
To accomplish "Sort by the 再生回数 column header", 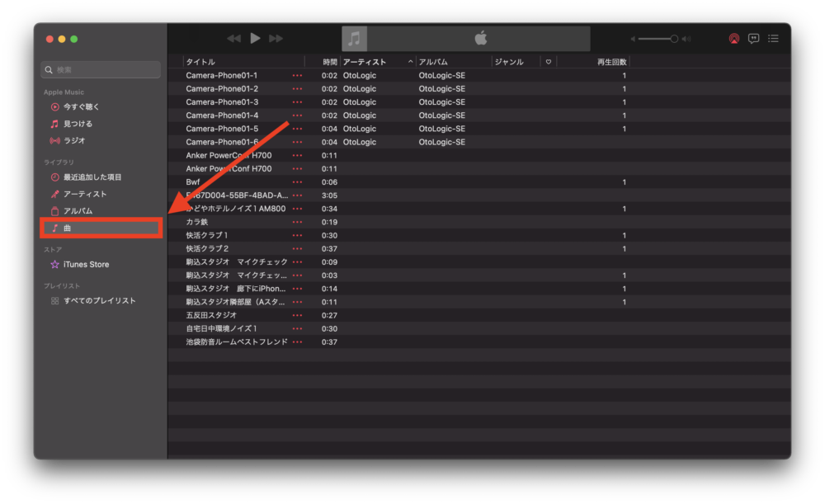I will [611, 62].
